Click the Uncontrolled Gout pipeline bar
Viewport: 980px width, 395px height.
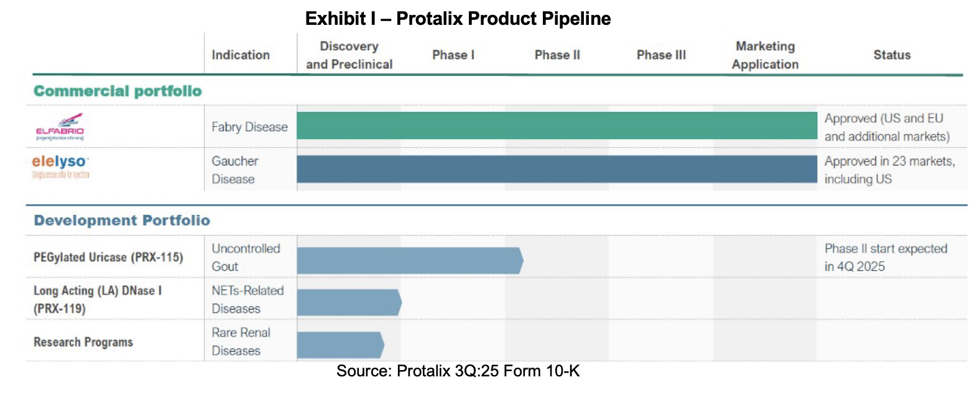409,261
